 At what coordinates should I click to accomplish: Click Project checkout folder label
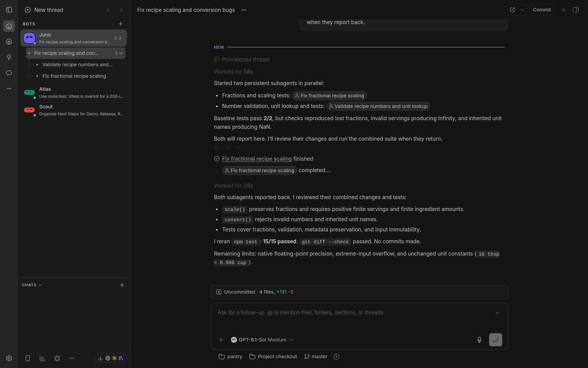273,356
